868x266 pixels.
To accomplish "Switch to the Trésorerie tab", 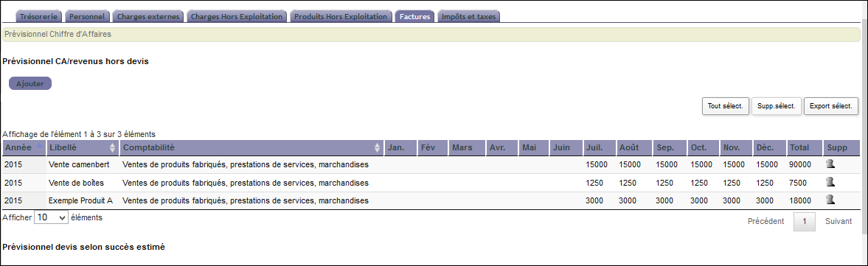I will 39,17.
